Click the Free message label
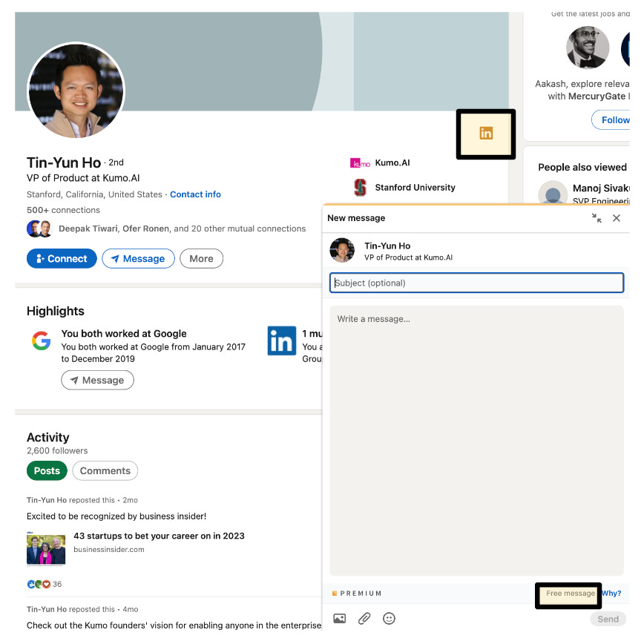644x644 pixels. [571, 594]
